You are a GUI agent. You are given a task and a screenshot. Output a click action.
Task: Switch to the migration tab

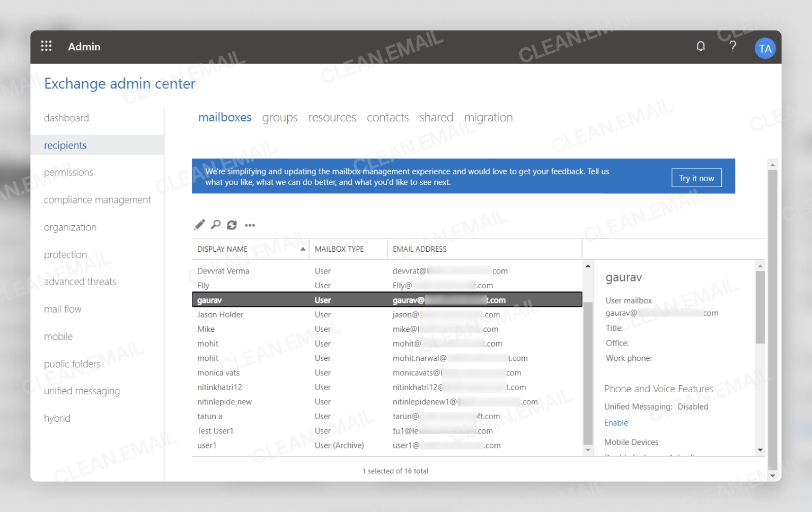point(488,118)
